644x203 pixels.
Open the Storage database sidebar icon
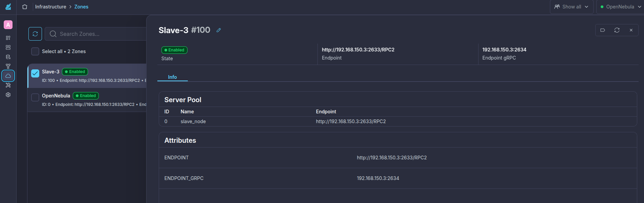(8, 57)
